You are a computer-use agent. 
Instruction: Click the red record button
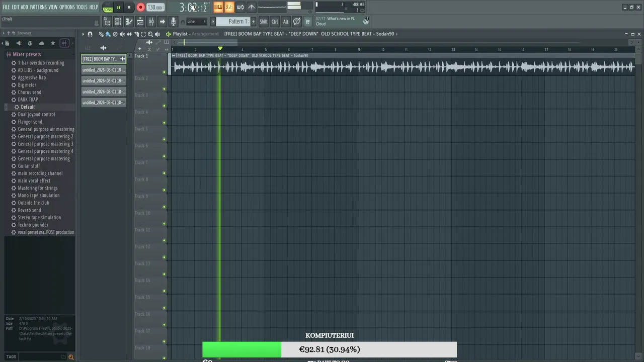click(140, 8)
